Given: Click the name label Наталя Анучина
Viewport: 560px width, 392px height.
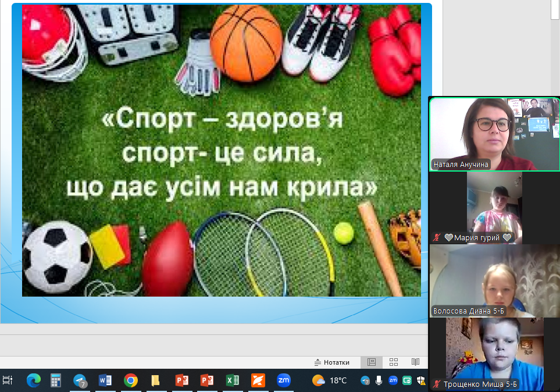Looking at the screenshot, I should coord(461,165).
